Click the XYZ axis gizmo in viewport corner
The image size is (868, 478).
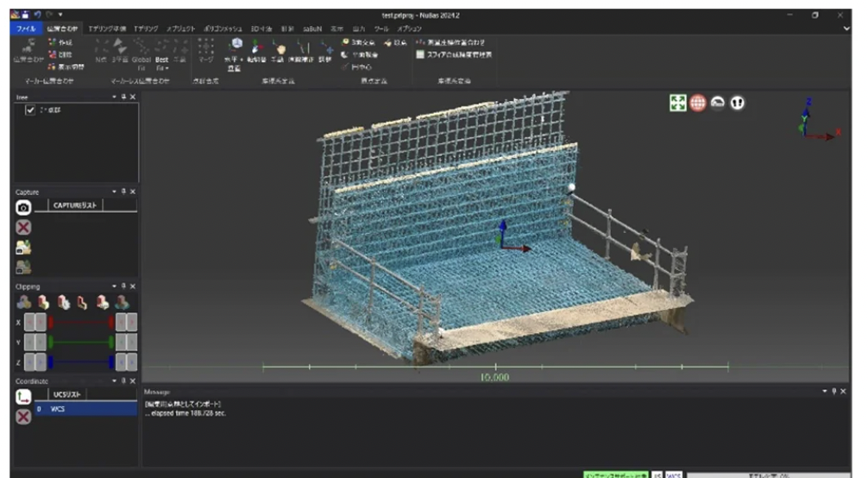814,119
